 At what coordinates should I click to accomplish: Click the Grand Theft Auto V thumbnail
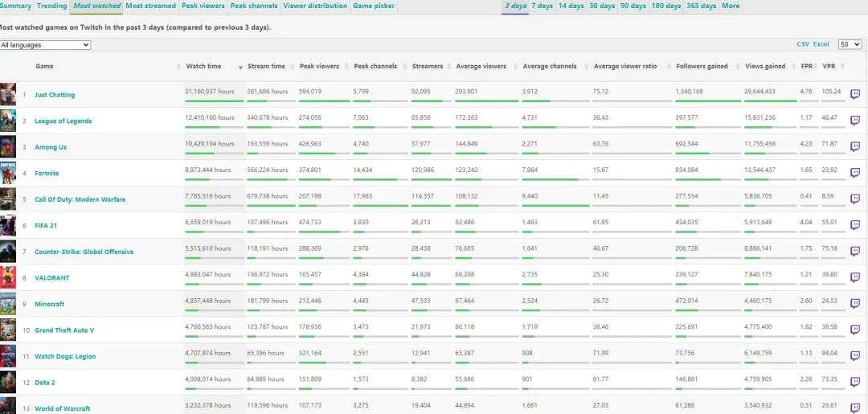(x=8, y=330)
